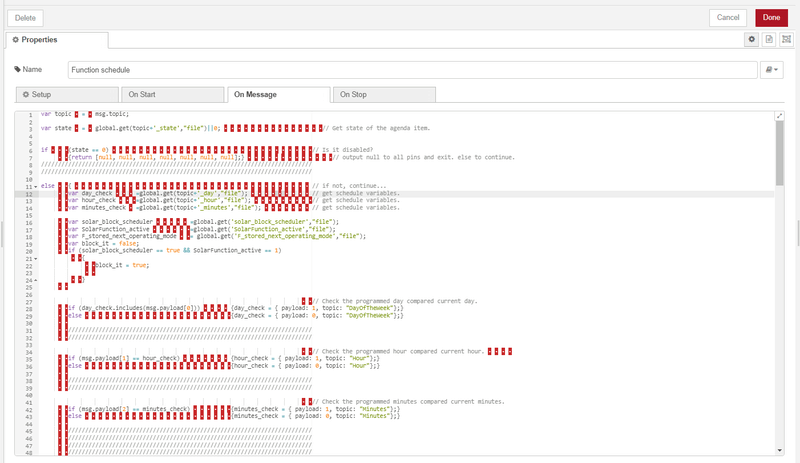Open node properties gear icon tab
The height and width of the screenshot is (463, 800).
pos(752,39)
